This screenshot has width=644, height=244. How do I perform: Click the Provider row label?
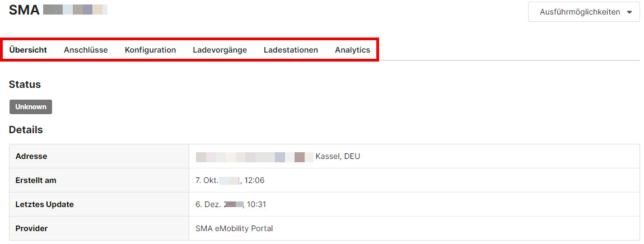[x=31, y=228]
